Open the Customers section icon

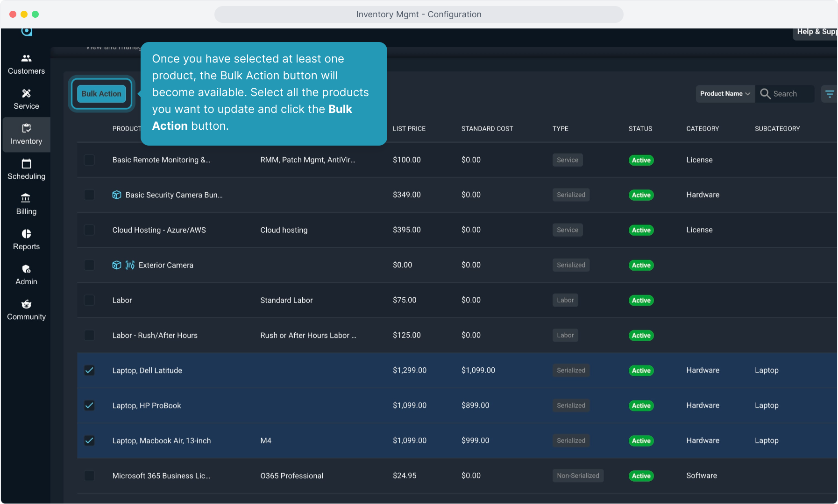26,58
